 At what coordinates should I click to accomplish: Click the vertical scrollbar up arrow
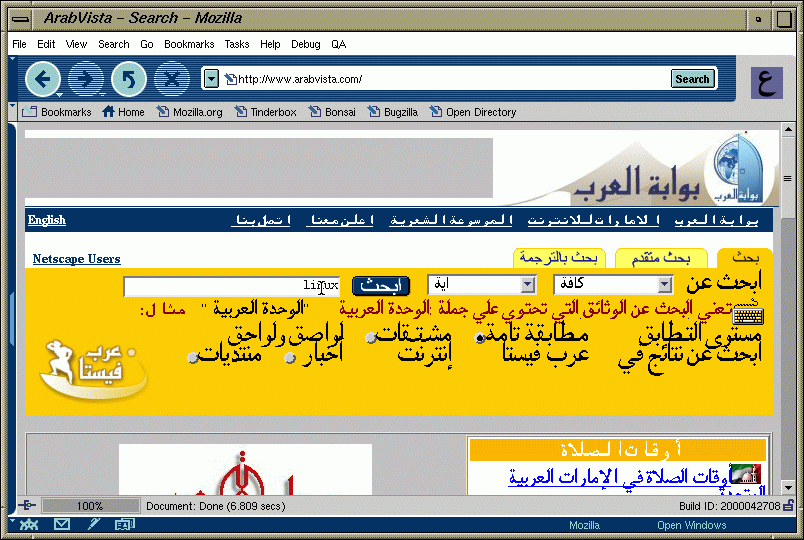pos(788,129)
